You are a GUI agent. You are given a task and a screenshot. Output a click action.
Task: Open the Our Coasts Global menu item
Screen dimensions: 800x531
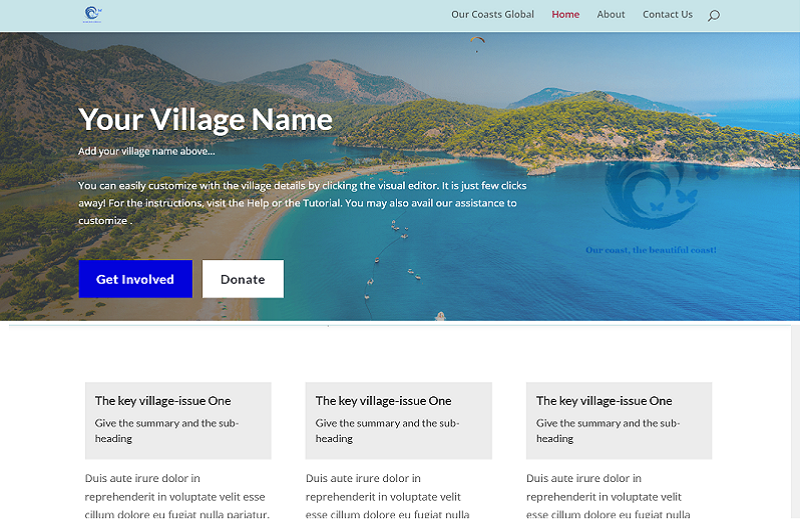[x=492, y=15]
